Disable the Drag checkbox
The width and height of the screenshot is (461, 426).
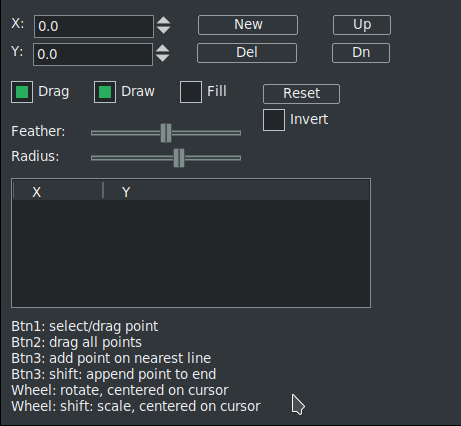[x=22, y=92]
